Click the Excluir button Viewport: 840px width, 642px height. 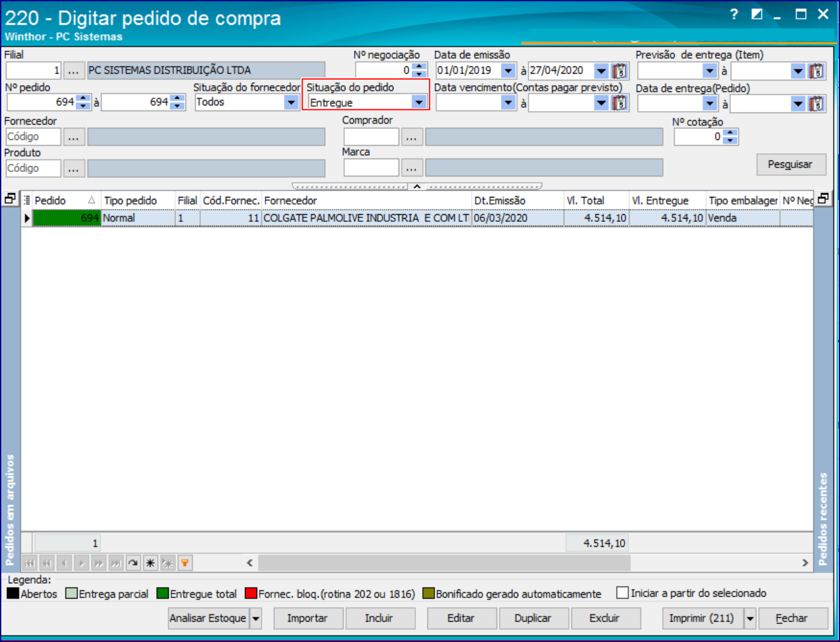605,618
